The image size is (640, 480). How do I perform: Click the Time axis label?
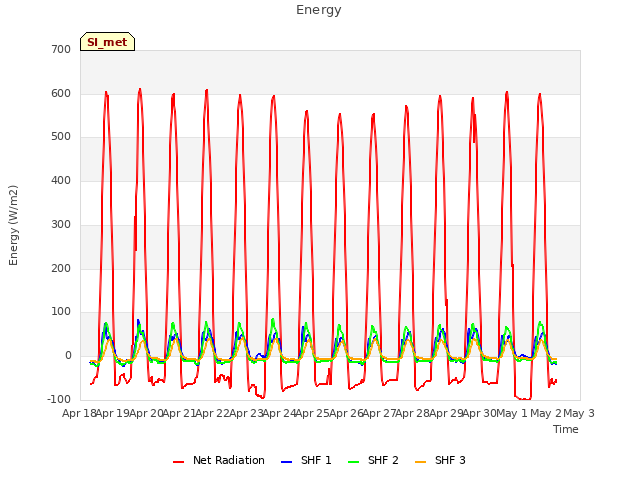coord(566,429)
